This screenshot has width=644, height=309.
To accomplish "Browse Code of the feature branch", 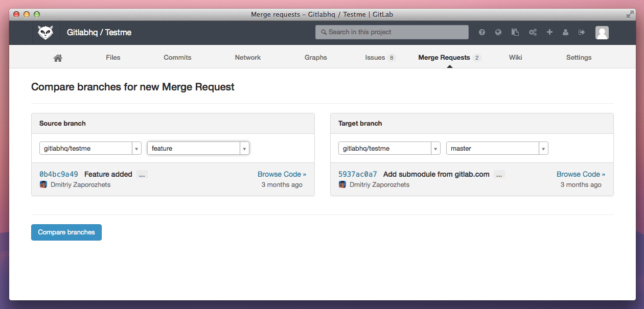I will click(x=282, y=174).
